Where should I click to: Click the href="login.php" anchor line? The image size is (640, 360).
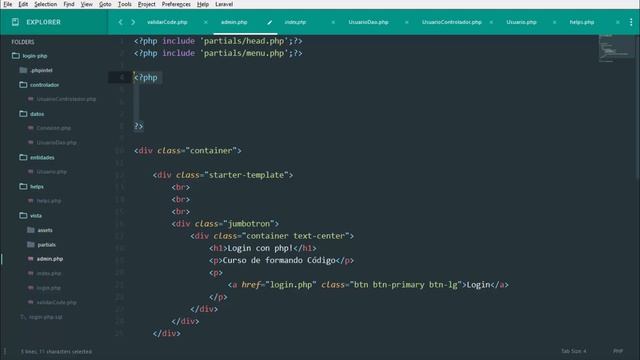point(368,285)
